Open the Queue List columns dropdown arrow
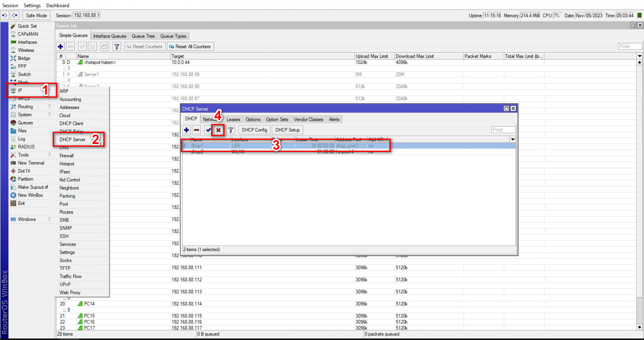Image resolution: width=644 pixels, height=340 pixels. (x=640, y=56)
